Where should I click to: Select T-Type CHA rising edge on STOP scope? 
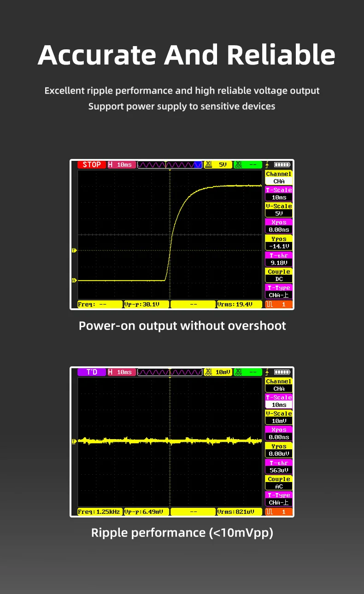[279, 292]
